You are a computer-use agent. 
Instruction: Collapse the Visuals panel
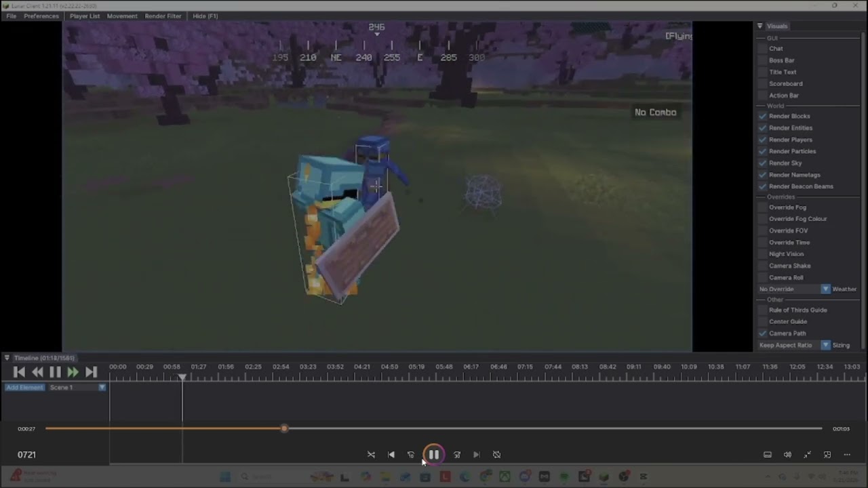pos(760,26)
